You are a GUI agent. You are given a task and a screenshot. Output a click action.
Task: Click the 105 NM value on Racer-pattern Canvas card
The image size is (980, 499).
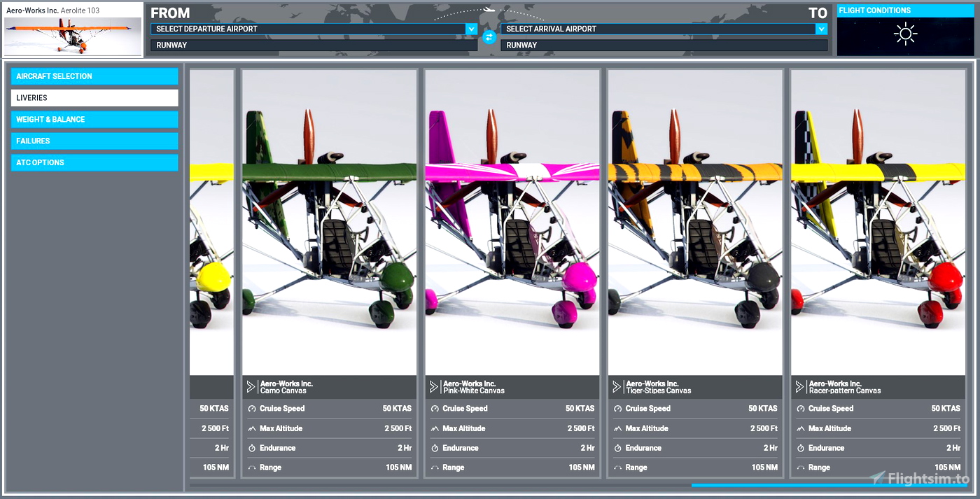point(947,468)
